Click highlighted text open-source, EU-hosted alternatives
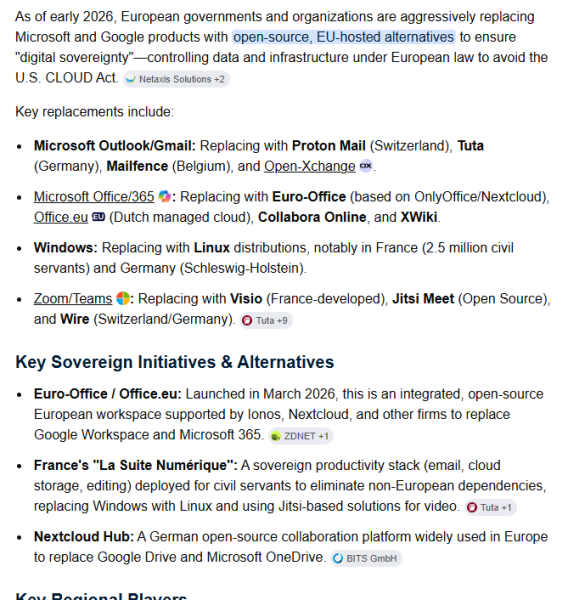Screen dimensions: 568x600 pos(344,37)
